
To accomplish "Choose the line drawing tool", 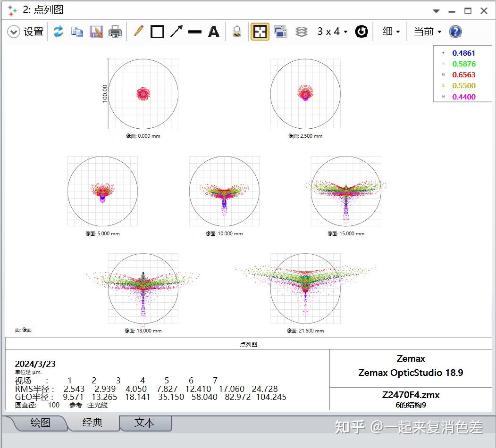I will 195,32.
